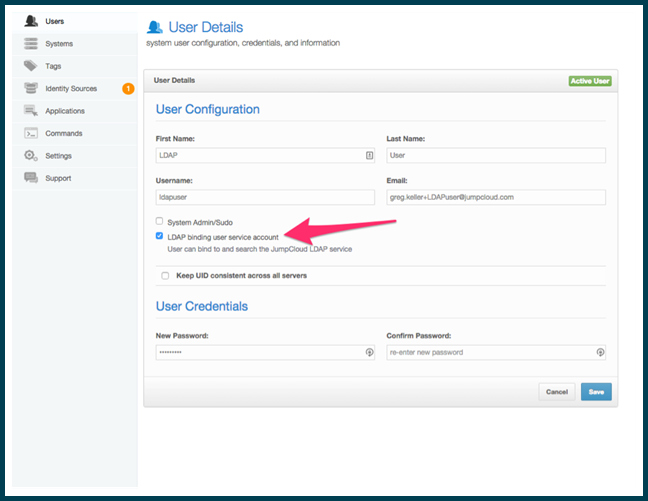Click the icon inside First Name field
This screenshot has height=501, width=648.
(369, 155)
